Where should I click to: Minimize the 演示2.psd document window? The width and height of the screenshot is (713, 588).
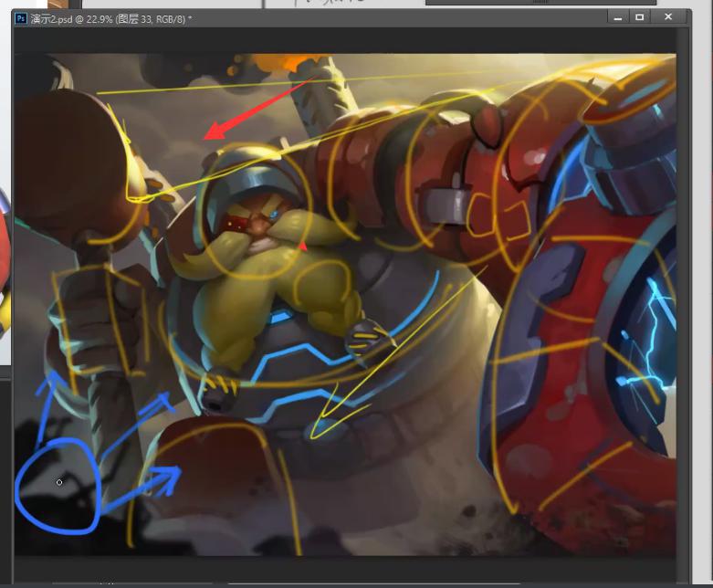617,17
